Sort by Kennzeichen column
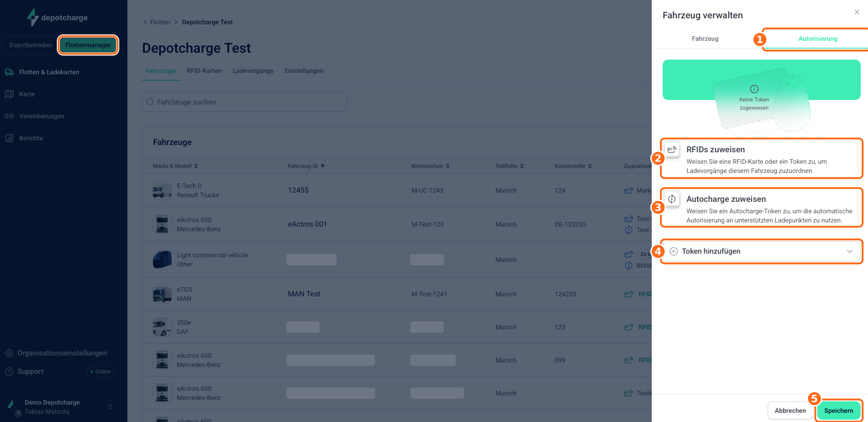The width and height of the screenshot is (868, 422). tap(430, 166)
